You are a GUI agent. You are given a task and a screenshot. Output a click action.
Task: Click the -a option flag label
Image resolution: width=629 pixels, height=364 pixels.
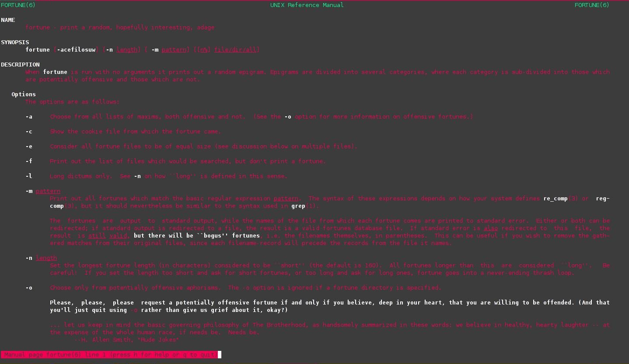tap(29, 117)
